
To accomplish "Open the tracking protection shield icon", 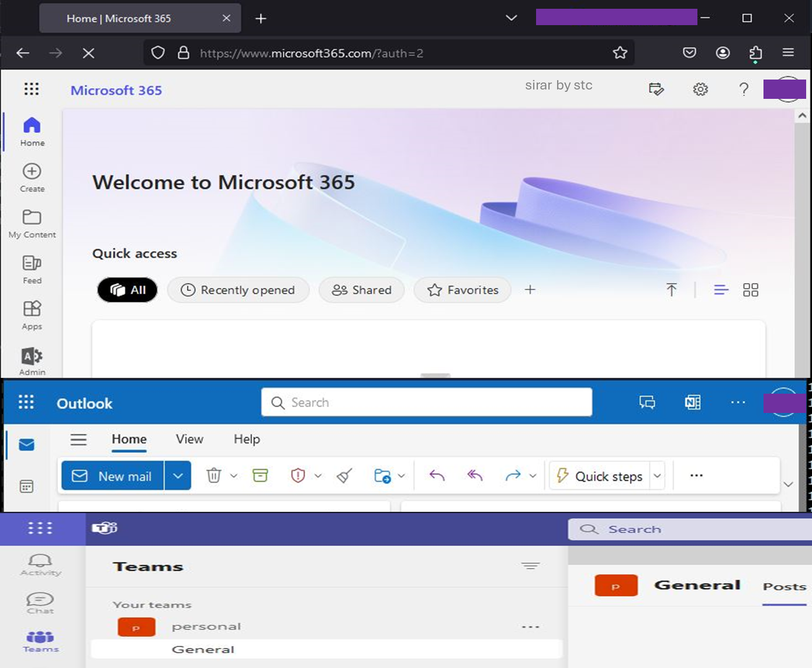I will (x=158, y=53).
